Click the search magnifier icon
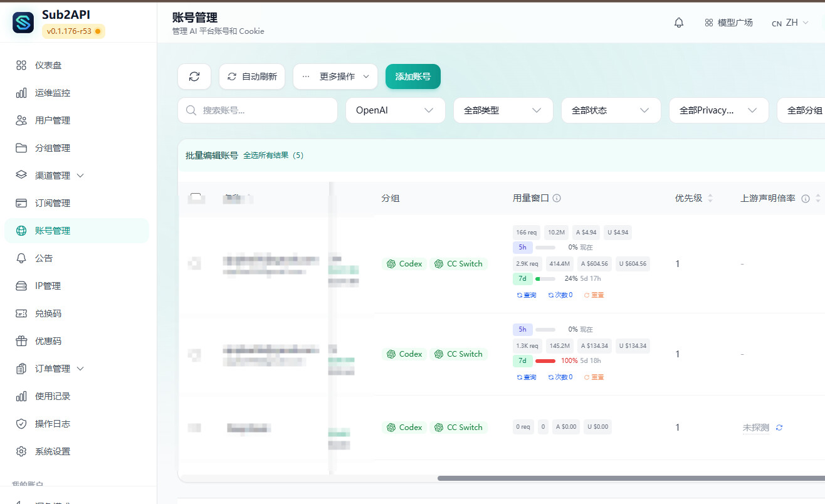The height and width of the screenshot is (504, 825). coord(191,110)
